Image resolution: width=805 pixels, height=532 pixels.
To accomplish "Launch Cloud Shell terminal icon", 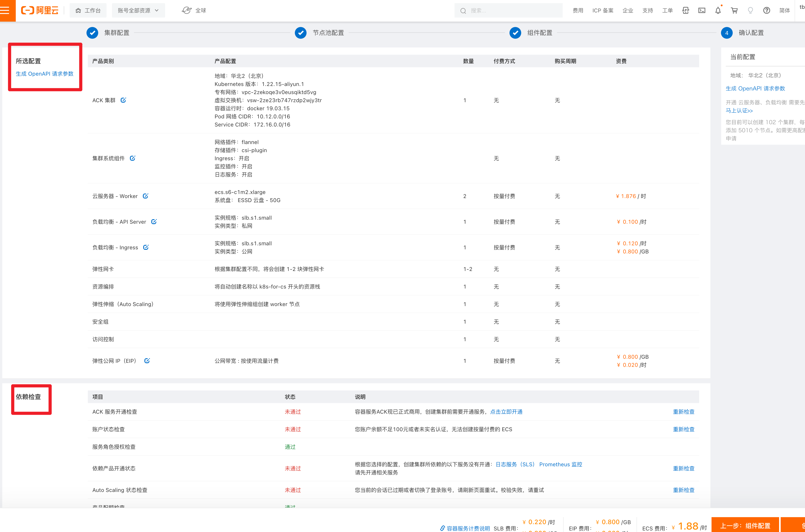I will tap(702, 11).
